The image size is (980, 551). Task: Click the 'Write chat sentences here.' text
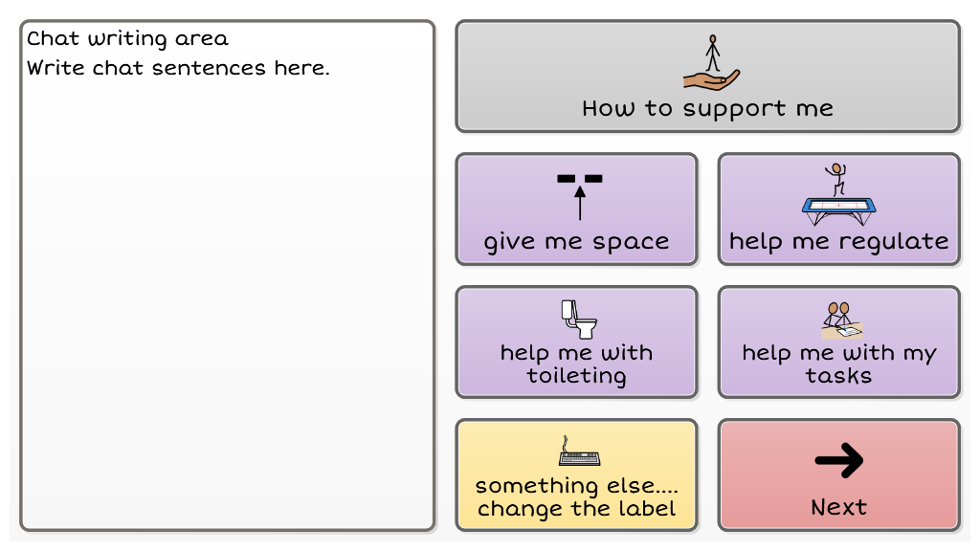click(x=178, y=68)
